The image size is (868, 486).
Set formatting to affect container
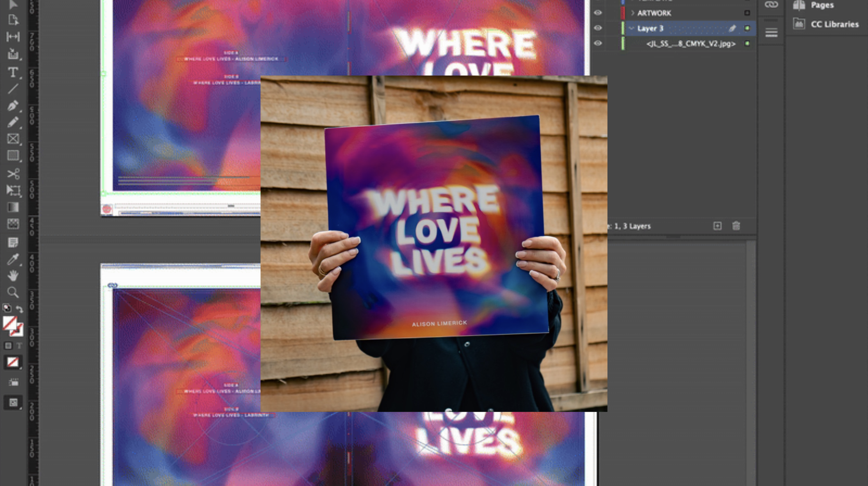(x=8, y=346)
